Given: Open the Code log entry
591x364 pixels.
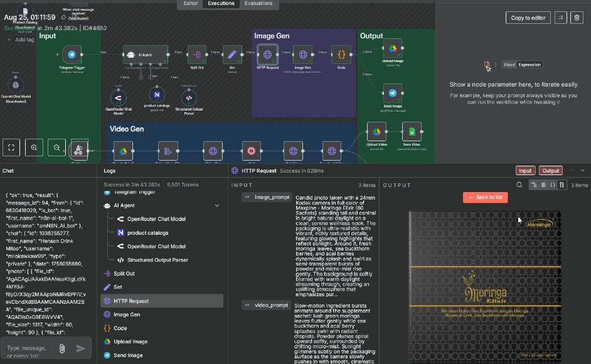Looking at the screenshot, I should (x=162, y=328).
